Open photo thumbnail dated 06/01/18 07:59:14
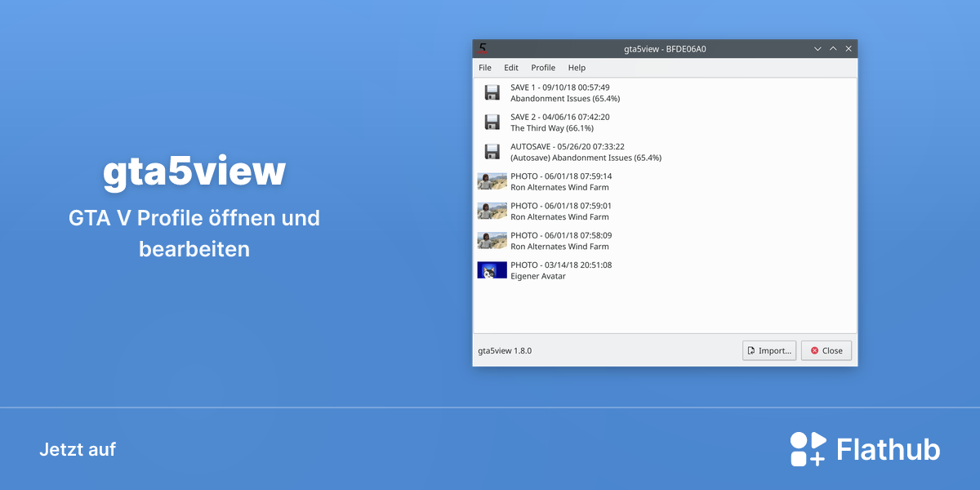This screenshot has width=980, height=490. coord(492,181)
